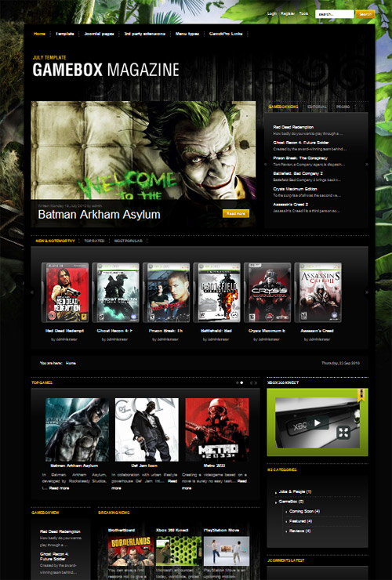The height and width of the screenshot is (580, 392).
Task: Click the orange Search button
Action: tap(365, 14)
